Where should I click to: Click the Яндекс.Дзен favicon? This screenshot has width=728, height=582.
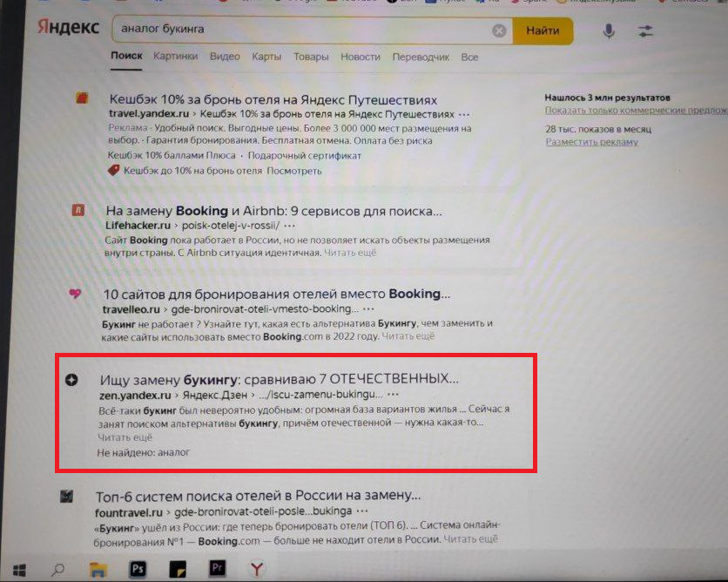71,380
